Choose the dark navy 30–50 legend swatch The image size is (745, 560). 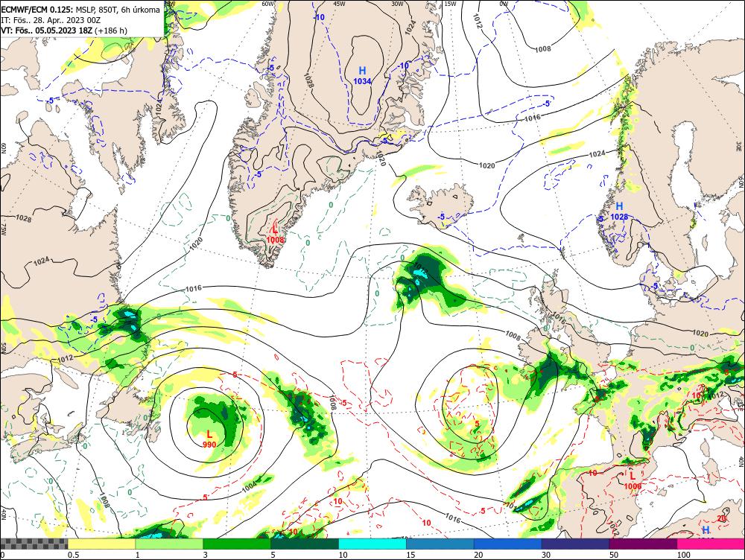575,544
